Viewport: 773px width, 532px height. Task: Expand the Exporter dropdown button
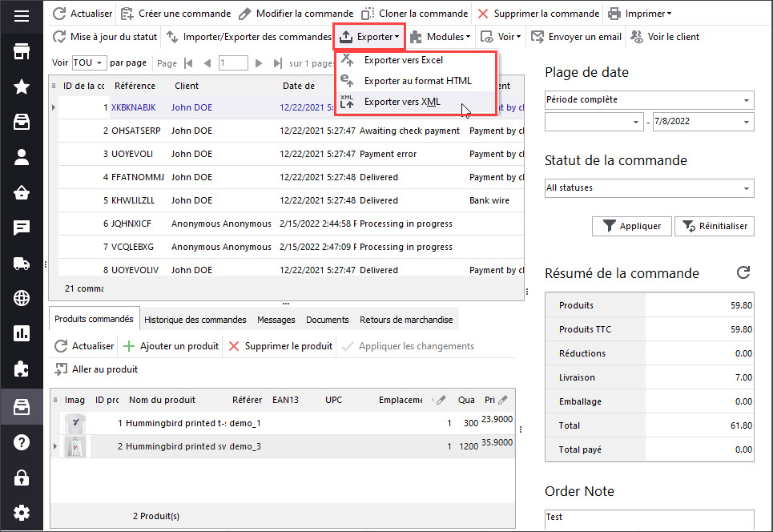click(x=369, y=37)
